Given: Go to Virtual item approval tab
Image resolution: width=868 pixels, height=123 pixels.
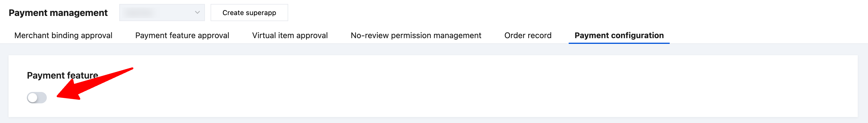Looking at the screenshot, I should (x=290, y=35).
